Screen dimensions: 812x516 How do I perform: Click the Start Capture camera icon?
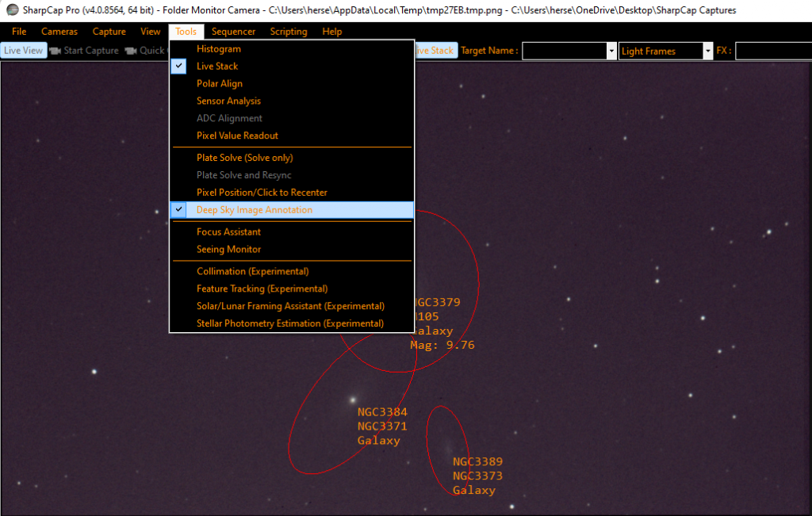tap(54, 50)
